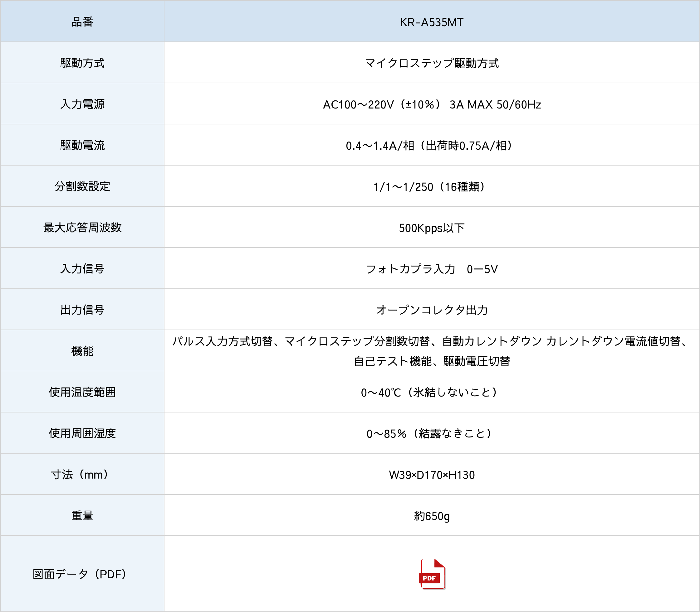
Task: Select the 分割数設定 row label
Action: pos(82,186)
